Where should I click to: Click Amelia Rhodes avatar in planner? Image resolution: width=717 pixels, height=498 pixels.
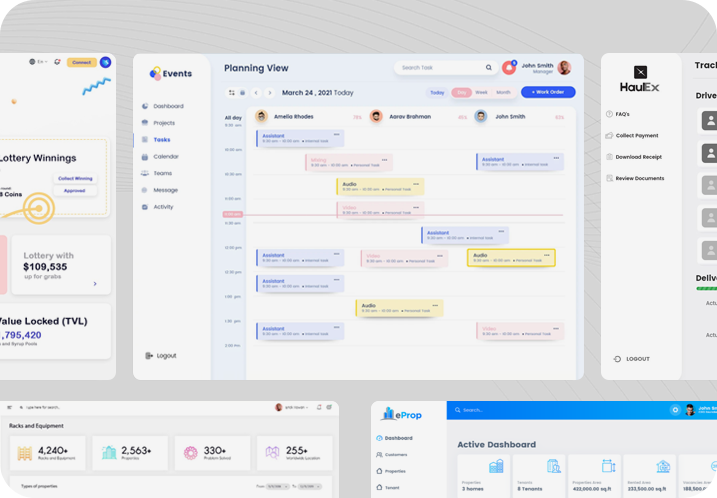click(x=262, y=116)
